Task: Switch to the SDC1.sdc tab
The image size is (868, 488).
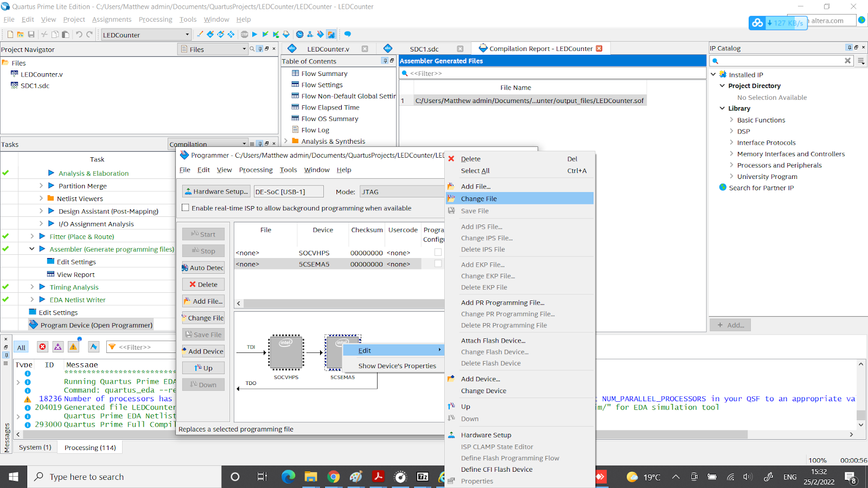Action: point(424,49)
